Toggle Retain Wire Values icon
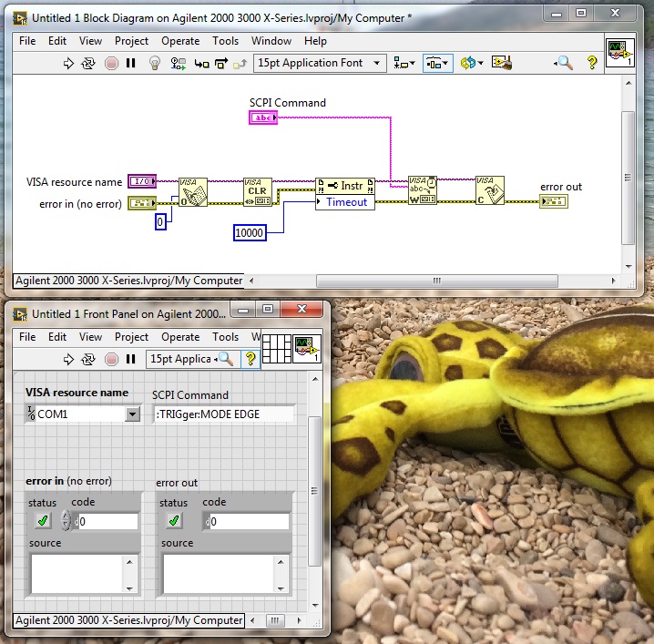 (179, 64)
